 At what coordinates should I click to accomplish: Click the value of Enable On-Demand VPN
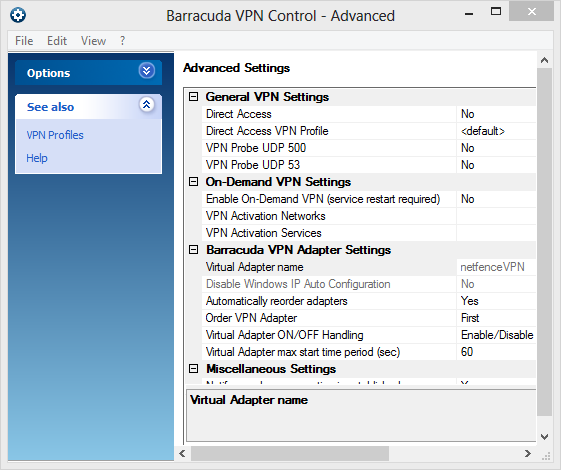496,199
